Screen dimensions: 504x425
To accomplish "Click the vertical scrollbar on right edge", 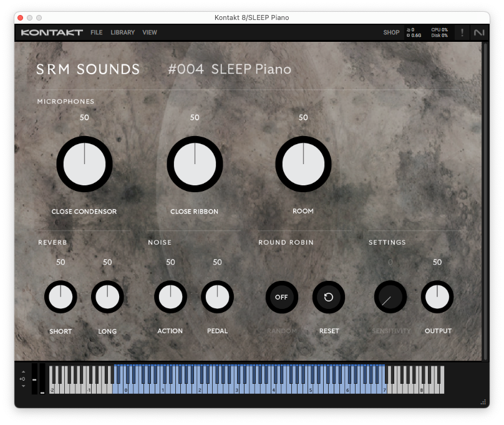I will coord(486,201).
